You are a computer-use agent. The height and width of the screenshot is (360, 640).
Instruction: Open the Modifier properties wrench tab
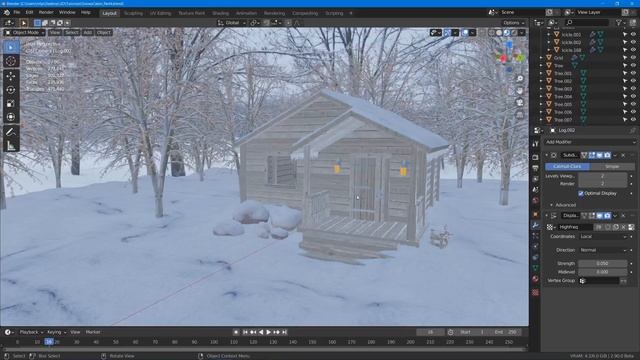point(536,225)
